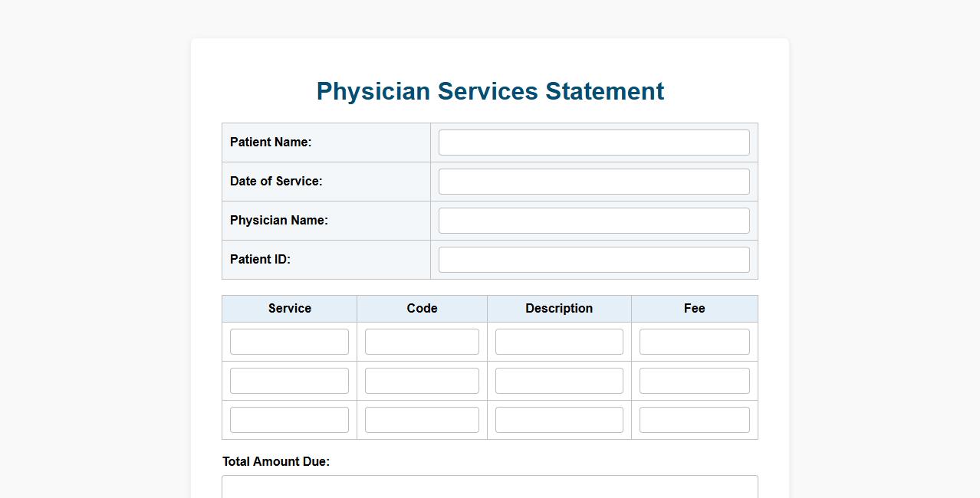This screenshot has height=498, width=980.
Task: Select second row Code field
Action: click(x=422, y=381)
